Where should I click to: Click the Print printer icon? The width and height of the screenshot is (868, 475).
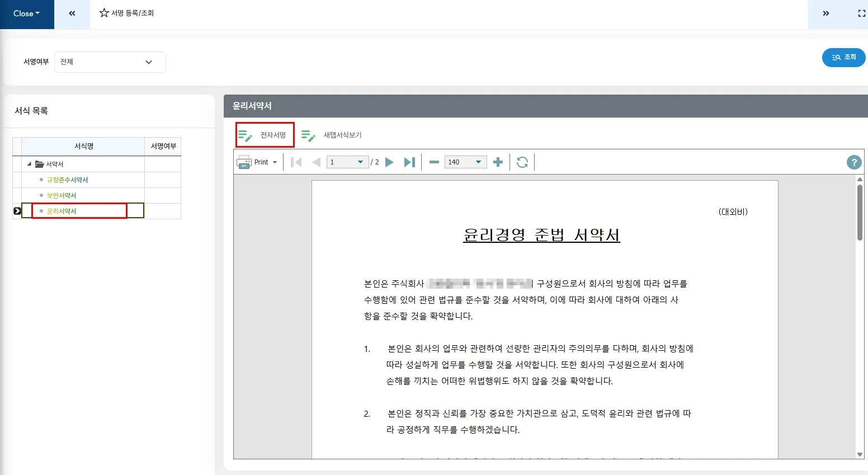(x=244, y=162)
